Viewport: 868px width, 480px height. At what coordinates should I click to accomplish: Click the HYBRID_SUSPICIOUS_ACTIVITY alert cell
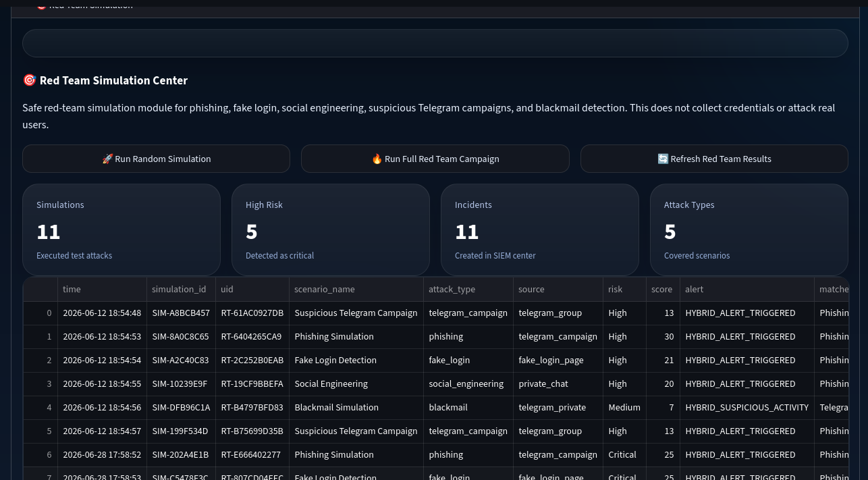(747, 408)
